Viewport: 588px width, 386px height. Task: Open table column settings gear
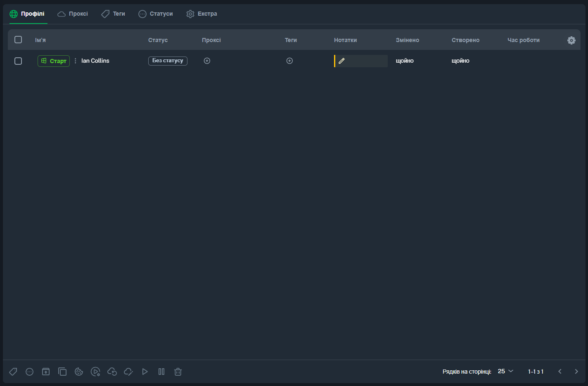pos(571,40)
